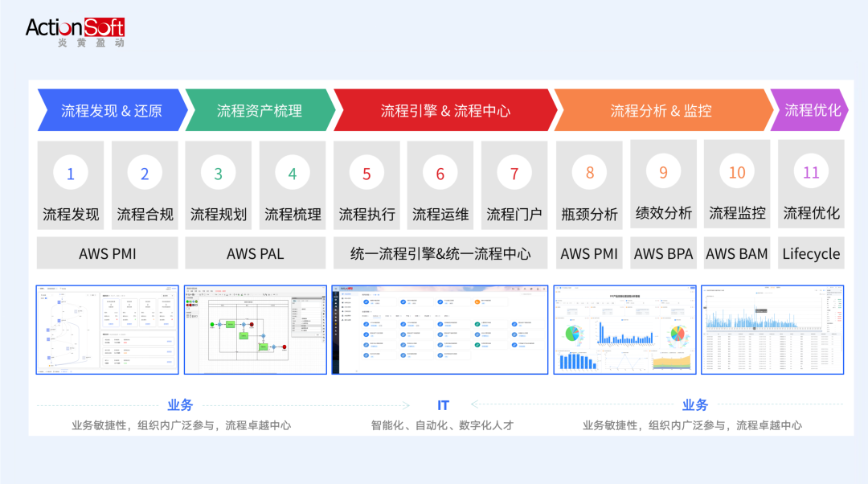Screen dimensions: 868x484
Task: Click the AWS BPA product label
Action: 663,253
